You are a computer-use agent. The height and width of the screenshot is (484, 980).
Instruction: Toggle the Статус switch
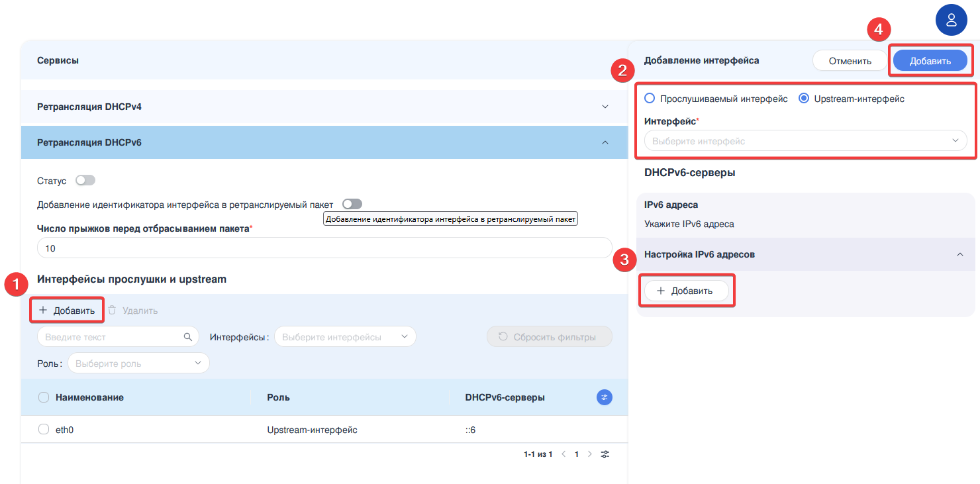85,181
